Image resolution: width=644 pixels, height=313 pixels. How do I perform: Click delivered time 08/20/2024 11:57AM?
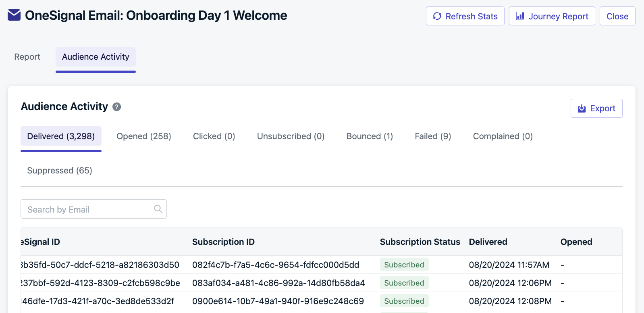pyautogui.click(x=509, y=265)
